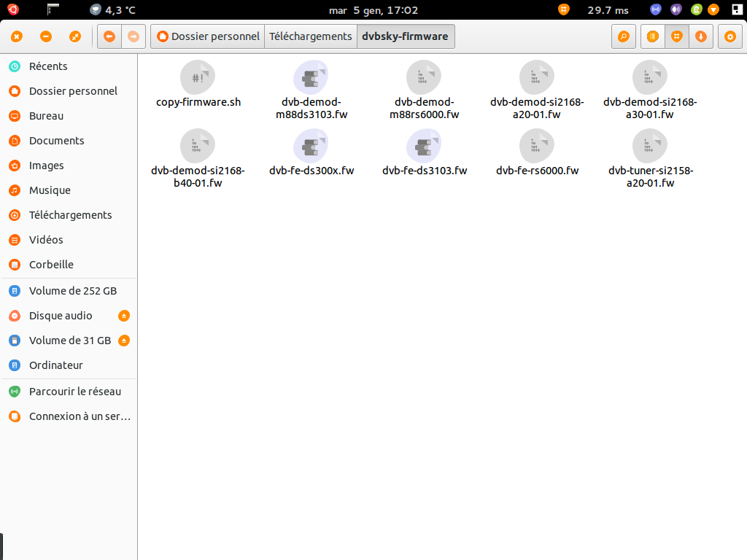Eject Volume de 31 GB
The image size is (747, 560).
pyautogui.click(x=124, y=341)
